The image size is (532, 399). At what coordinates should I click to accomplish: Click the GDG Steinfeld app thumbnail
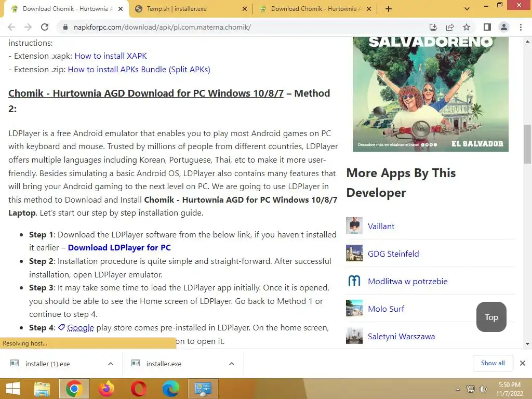(x=354, y=253)
